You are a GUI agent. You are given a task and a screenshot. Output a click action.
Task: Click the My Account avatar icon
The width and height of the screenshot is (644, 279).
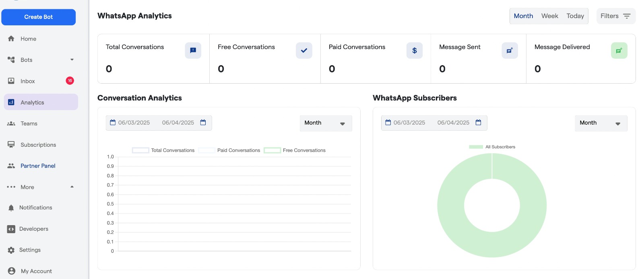coord(12,271)
